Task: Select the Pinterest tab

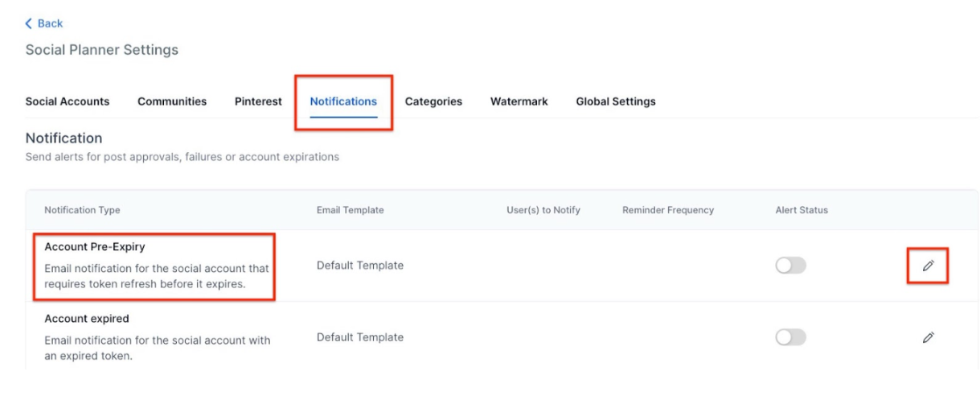Action: [258, 101]
